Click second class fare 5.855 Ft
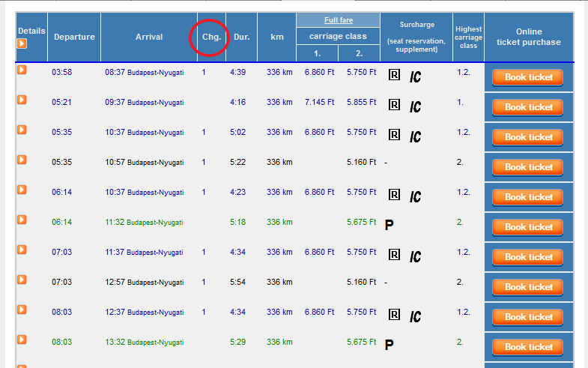This screenshot has height=368, width=588. (x=361, y=102)
